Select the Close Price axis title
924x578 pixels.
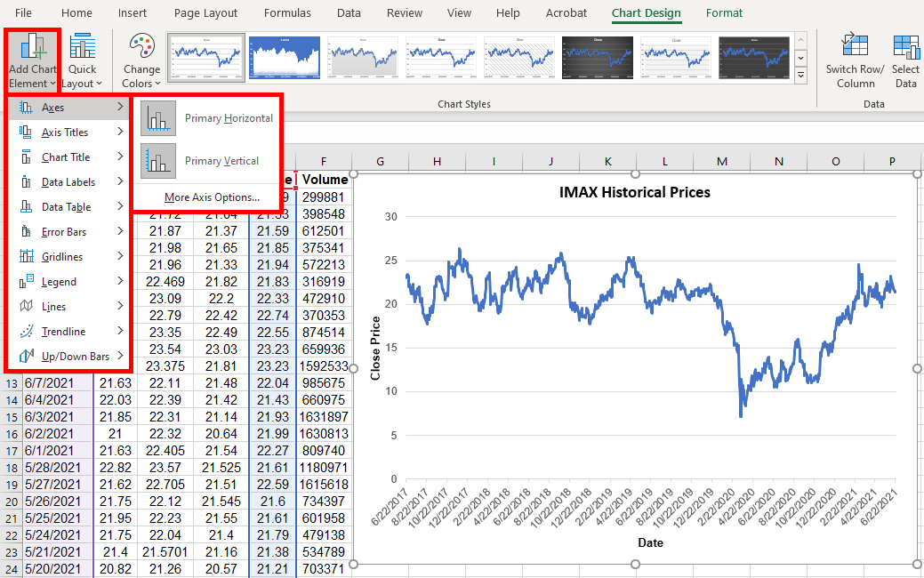click(375, 349)
